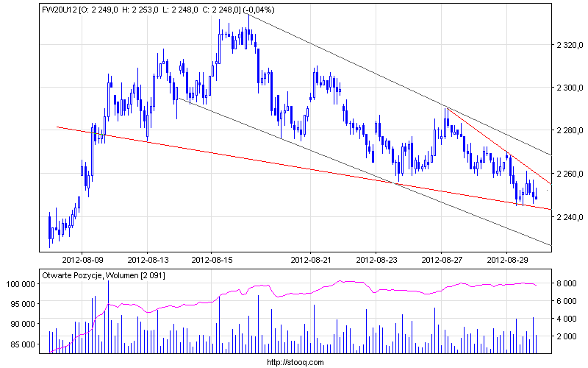Click the 2 320,0 price axis label
588x368 pixels.
tap(570, 45)
